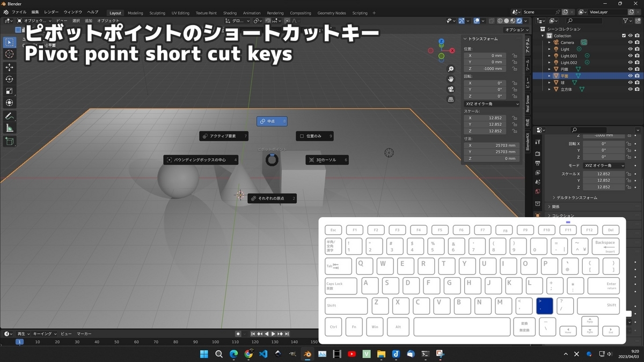
Task: Click the viewport zoom magnifier icon
Action: pyautogui.click(x=451, y=69)
